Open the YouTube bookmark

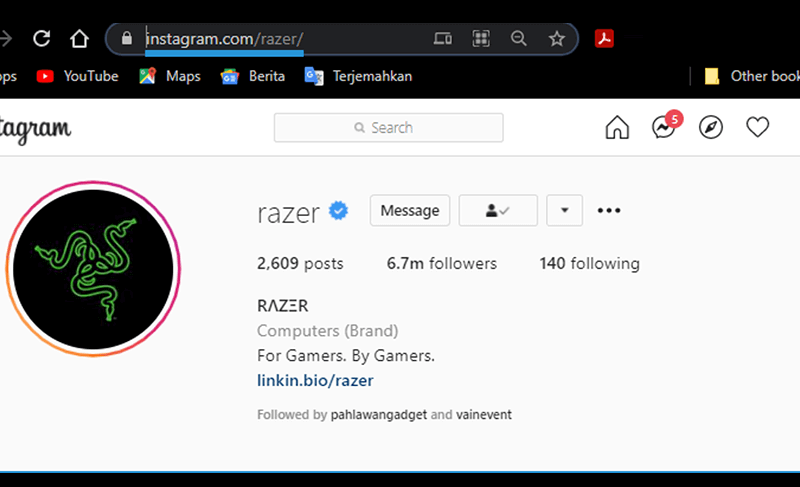(78, 76)
